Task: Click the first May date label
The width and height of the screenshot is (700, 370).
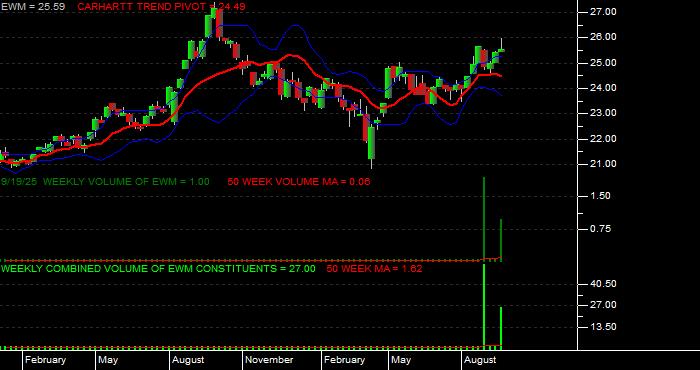Action: coord(108,360)
